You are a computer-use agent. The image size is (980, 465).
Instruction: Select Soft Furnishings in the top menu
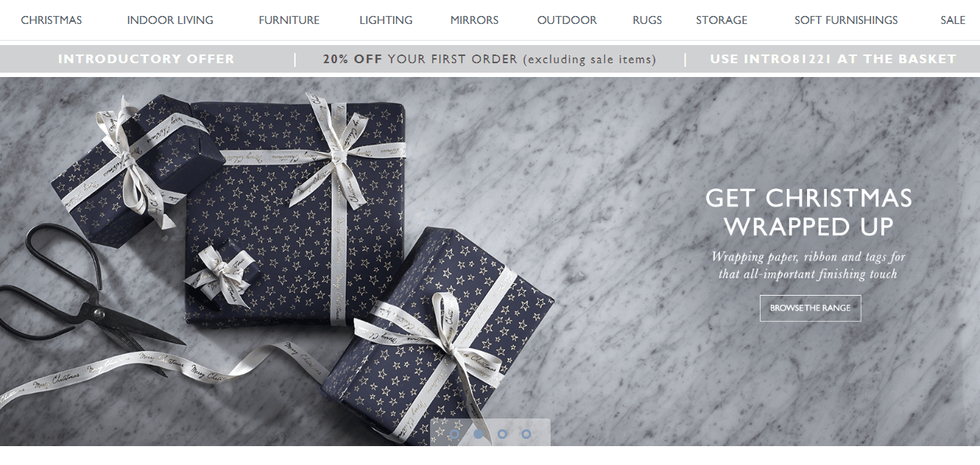(x=846, y=20)
